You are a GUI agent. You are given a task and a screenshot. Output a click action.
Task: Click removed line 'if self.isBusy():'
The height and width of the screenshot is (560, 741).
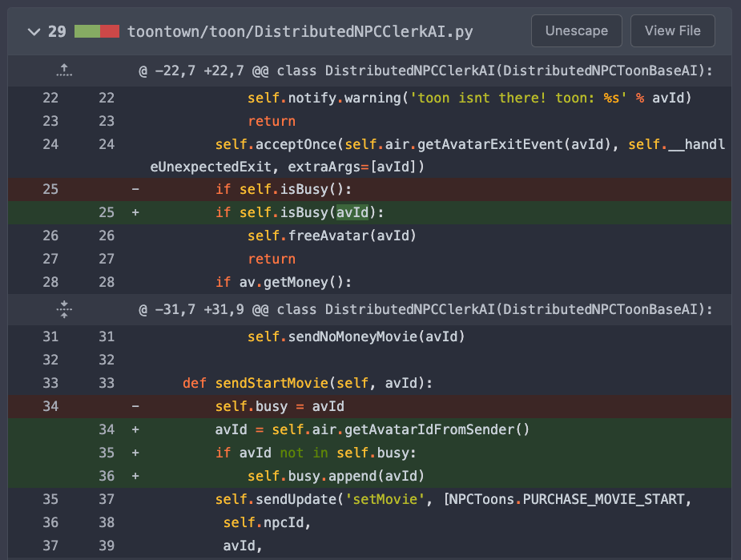coord(284,190)
